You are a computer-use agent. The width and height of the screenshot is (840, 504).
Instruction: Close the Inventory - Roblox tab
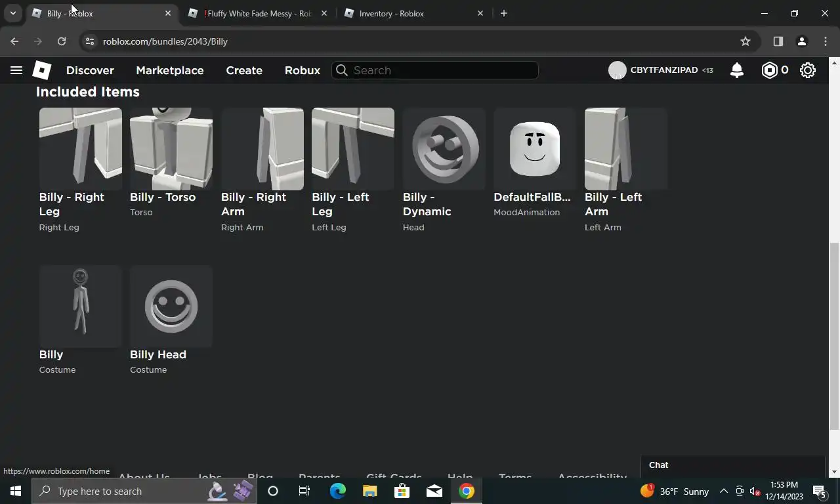(480, 13)
